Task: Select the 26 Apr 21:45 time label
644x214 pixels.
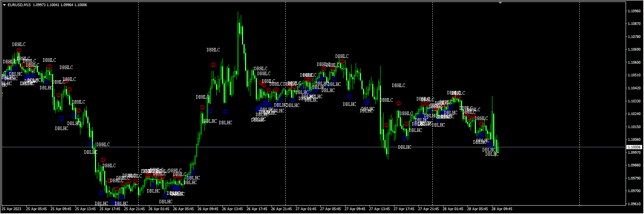Action: [x=281, y=209]
